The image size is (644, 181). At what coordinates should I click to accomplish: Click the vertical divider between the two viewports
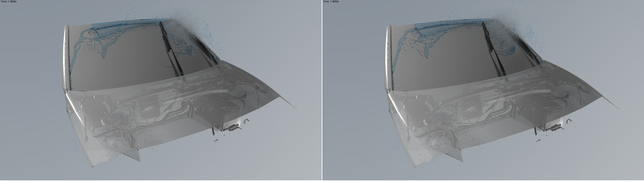(x=322, y=90)
